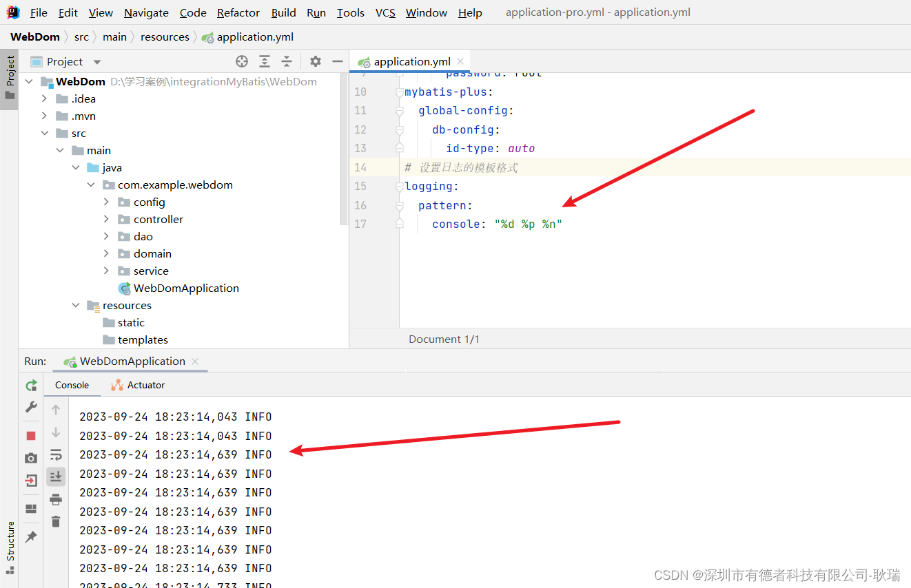Click the print icon in console toolbar
The image size is (911, 588).
(56, 499)
